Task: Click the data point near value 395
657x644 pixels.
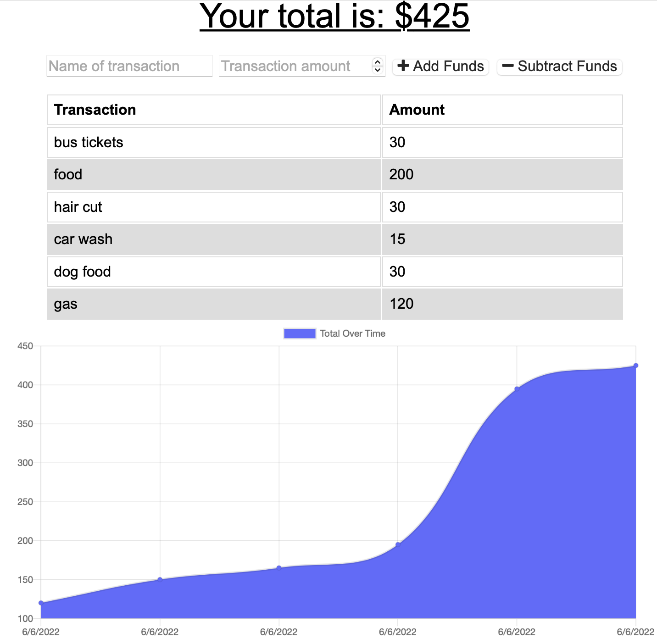Action: point(516,388)
